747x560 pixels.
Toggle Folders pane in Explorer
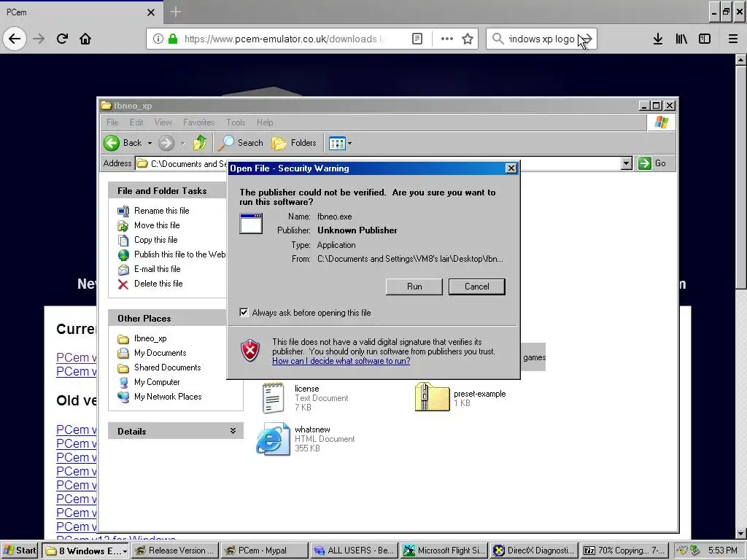(294, 143)
